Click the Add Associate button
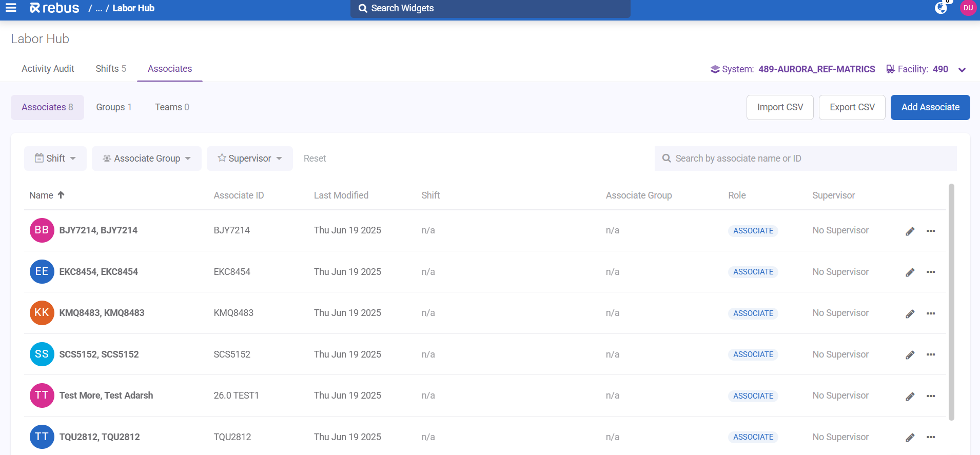Image resolution: width=980 pixels, height=455 pixels. (x=930, y=107)
